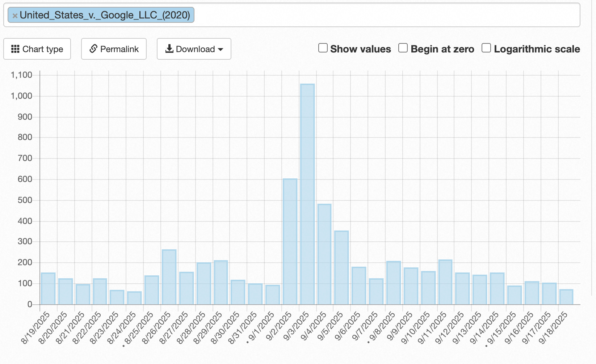Copy the Permalink for this chart
Screen dimensions: 596x364
pos(114,49)
